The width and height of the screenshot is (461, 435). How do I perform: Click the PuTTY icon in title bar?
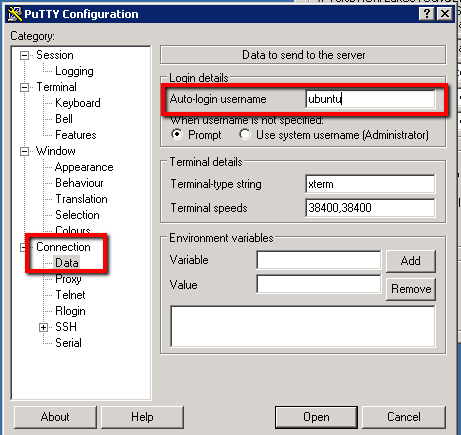tap(14, 14)
